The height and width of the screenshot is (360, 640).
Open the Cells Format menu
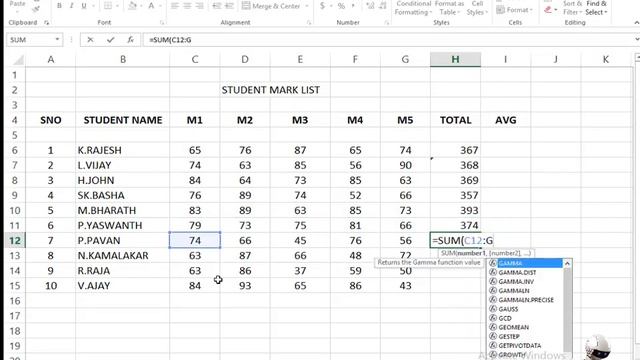pos(515,10)
